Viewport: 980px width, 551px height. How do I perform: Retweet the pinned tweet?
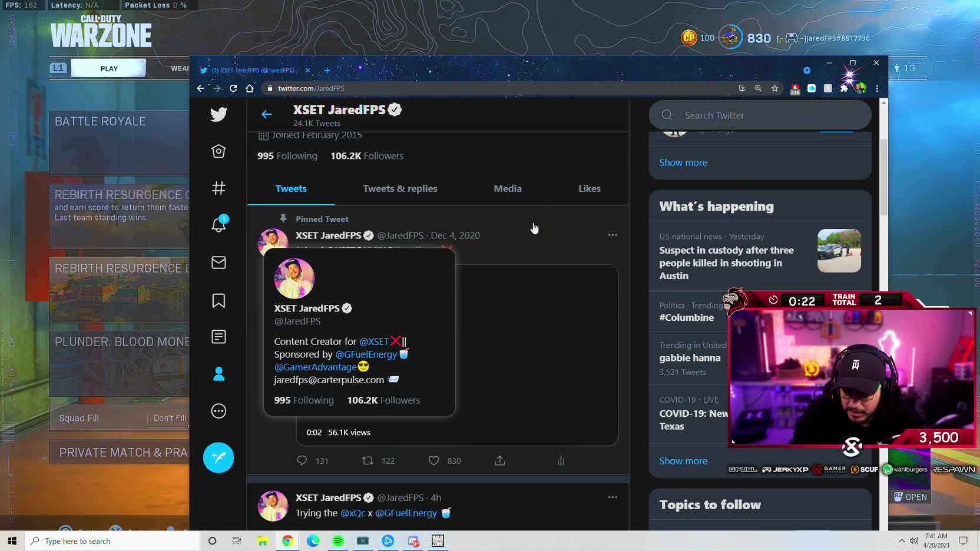pos(367,460)
